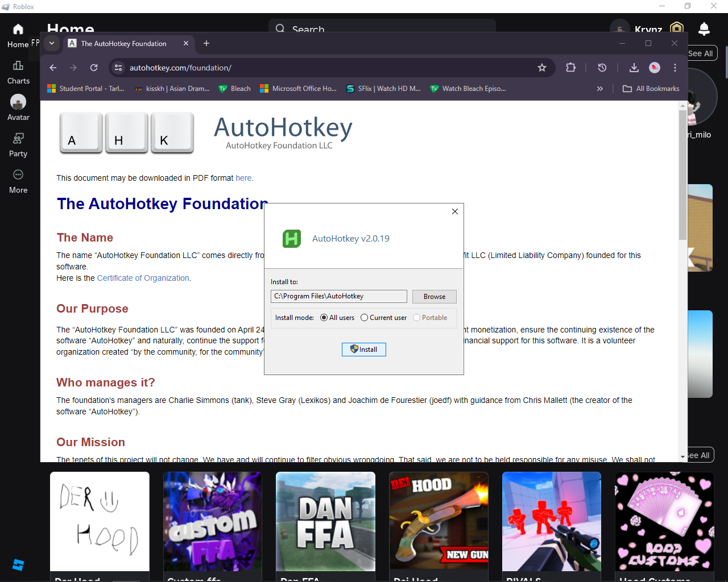The image size is (728, 582).
Task: Open Roblox Avatar in the sidebar
Action: [x=18, y=107]
